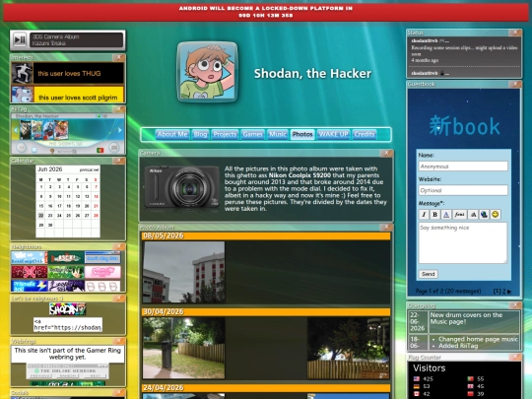Click Previous in the online webring widget
Image resolution: width=532 pixels, height=399 pixels.
click(x=41, y=376)
